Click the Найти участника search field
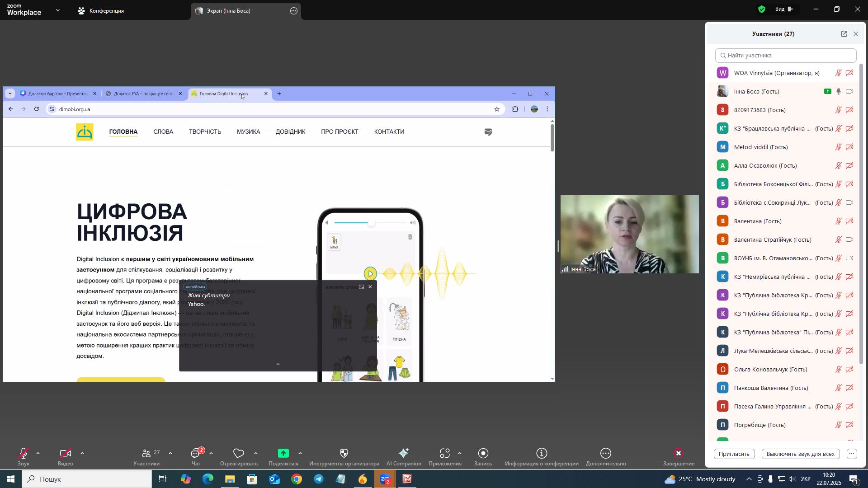868x488 pixels. coord(786,56)
